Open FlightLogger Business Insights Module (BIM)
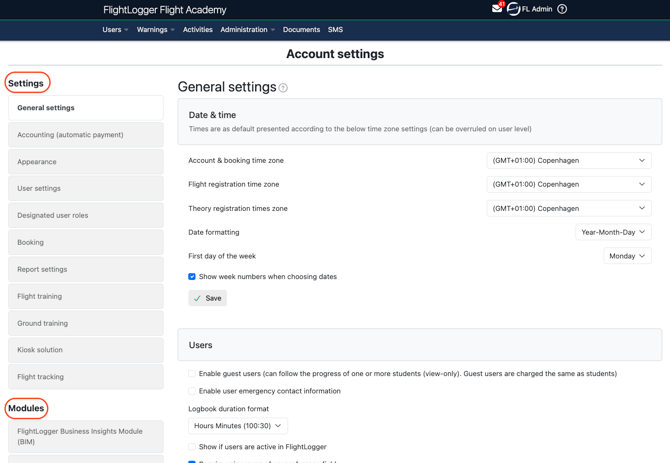 [86, 437]
